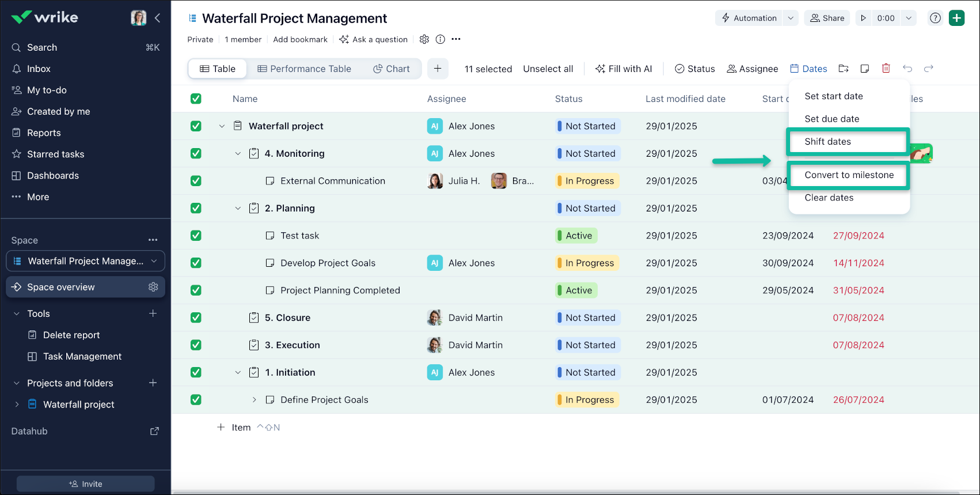Uncheck the select-all header checkbox
Image resolution: width=980 pixels, height=495 pixels.
(196, 99)
